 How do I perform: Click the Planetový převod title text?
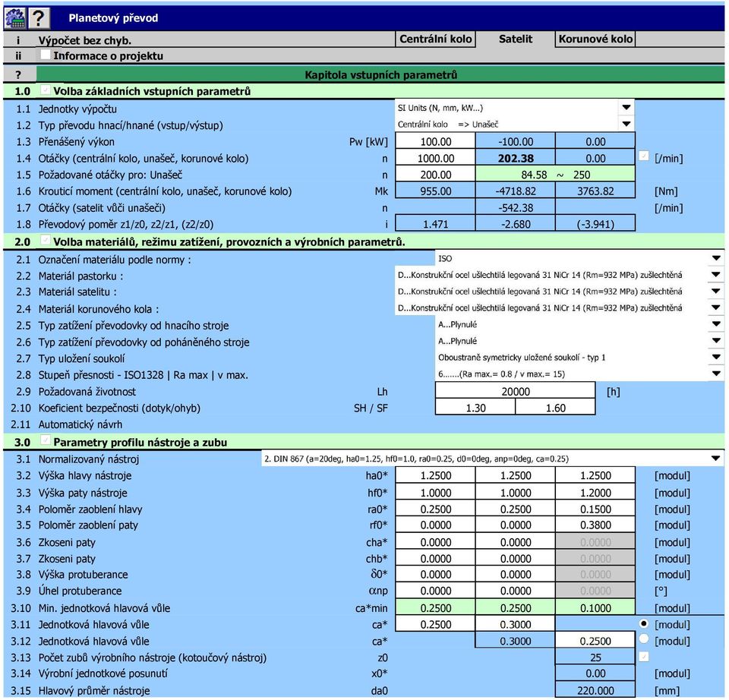[113, 18]
